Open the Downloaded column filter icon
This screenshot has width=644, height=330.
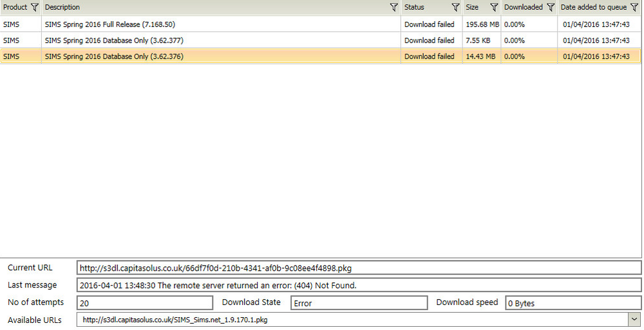551,7
